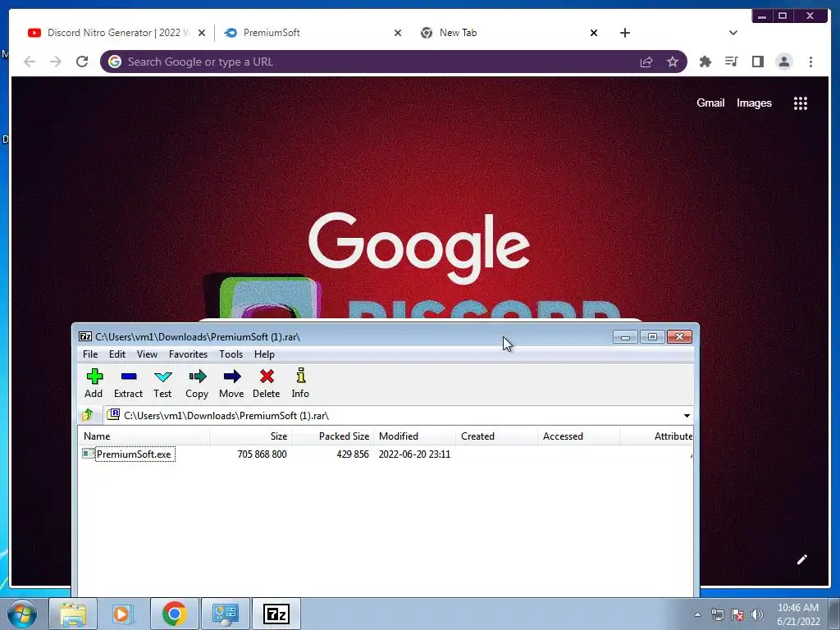Viewport: 840px width, 630px height.
Task: Select the Move tool in 7-Zip
Action: coord(231,383)
